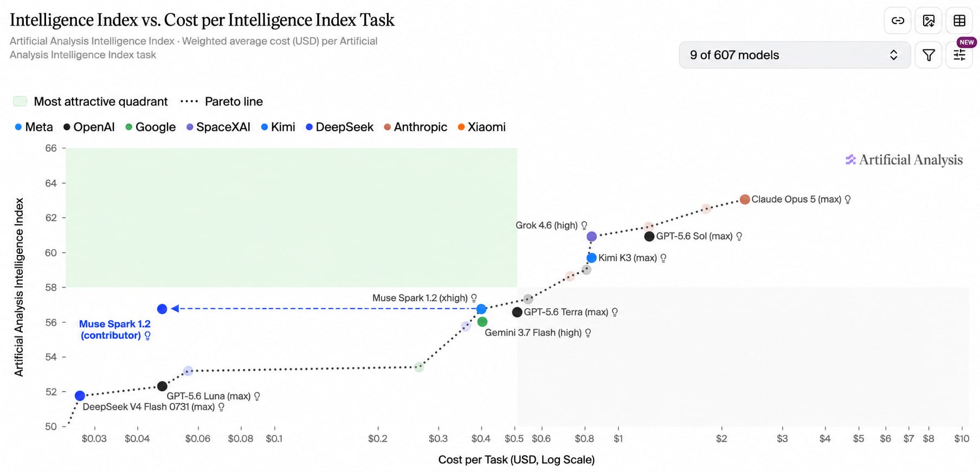Select the Claude Opus 5 (max) data point
Screen dimensions: 980x472
(x=745, y=200)
